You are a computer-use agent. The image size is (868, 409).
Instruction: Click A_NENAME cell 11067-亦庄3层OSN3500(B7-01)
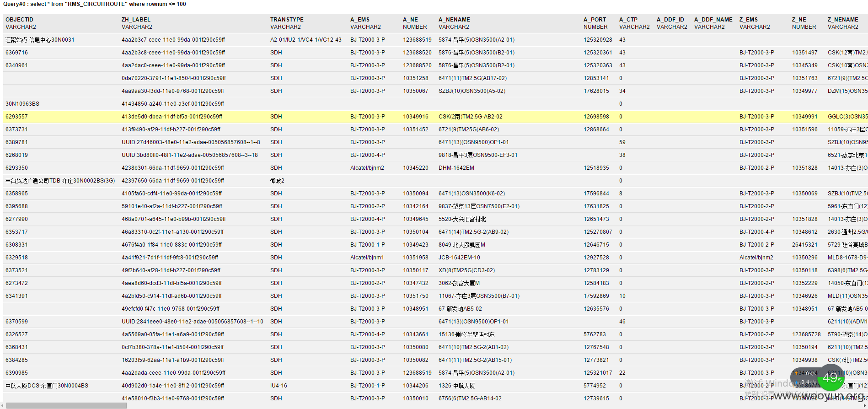point(479,296)
